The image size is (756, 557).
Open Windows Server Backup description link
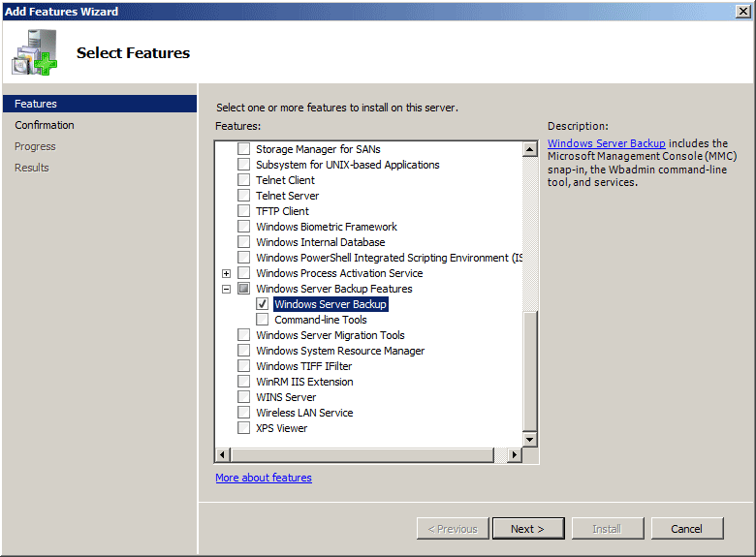point(606,143)
